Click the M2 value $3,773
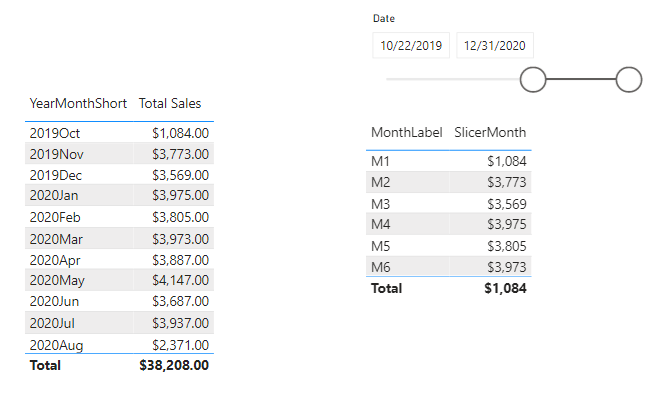Image resolution: width=660 pixels, height=398 pixels. pyautogui.click(x=507, y=183)
